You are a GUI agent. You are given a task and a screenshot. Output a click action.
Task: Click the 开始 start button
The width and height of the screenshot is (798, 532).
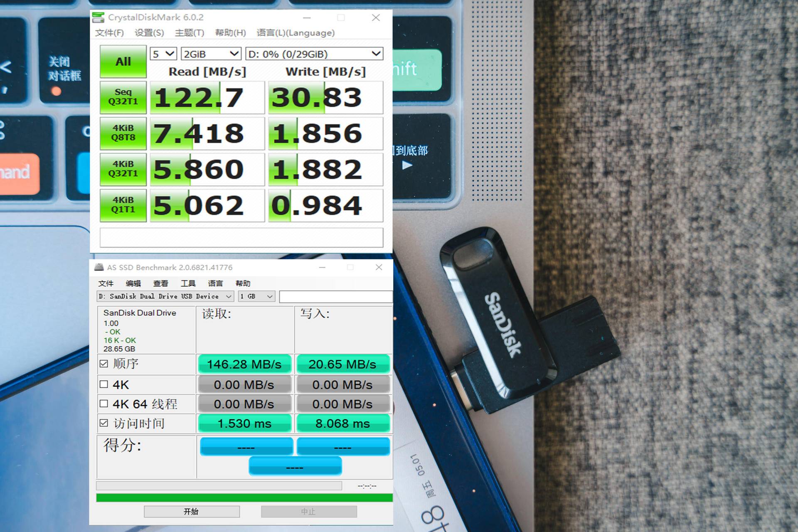[192, 512]
